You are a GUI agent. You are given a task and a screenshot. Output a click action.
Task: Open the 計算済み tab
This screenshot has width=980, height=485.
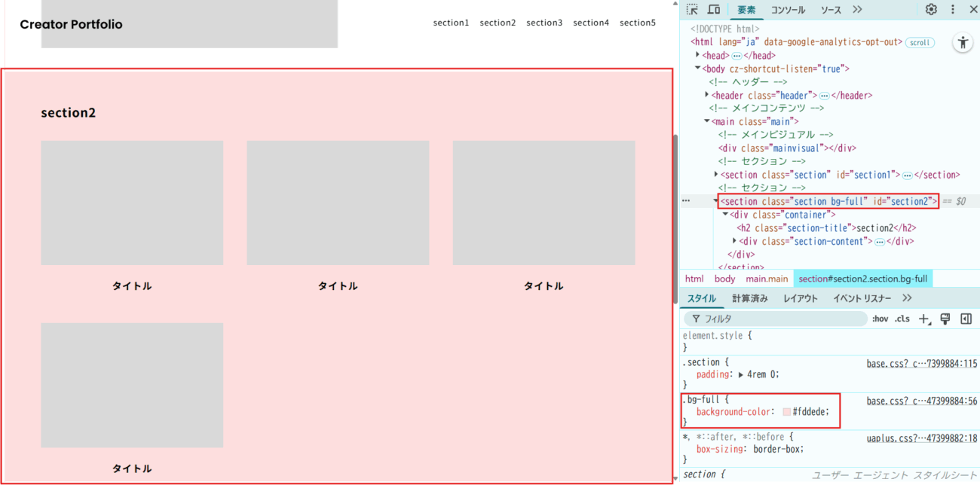pyautogui.click(x=749, y=298)
